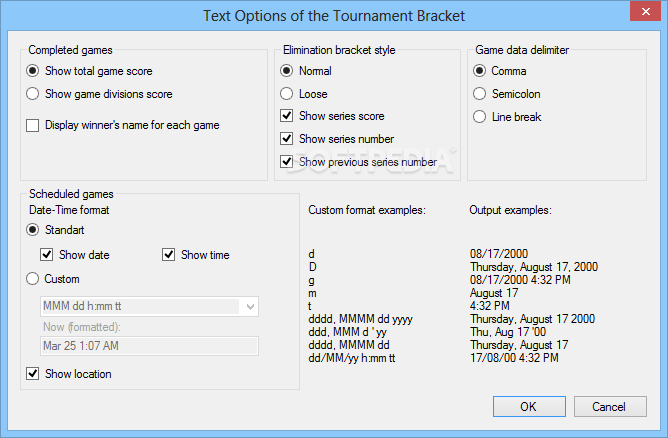
Task: Confirm settings with OK button
Action: coord(529,406)
